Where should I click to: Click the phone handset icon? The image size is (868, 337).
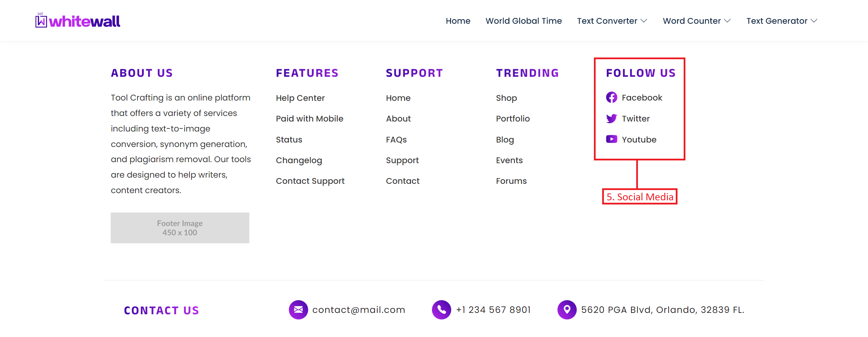coord(442,310)
